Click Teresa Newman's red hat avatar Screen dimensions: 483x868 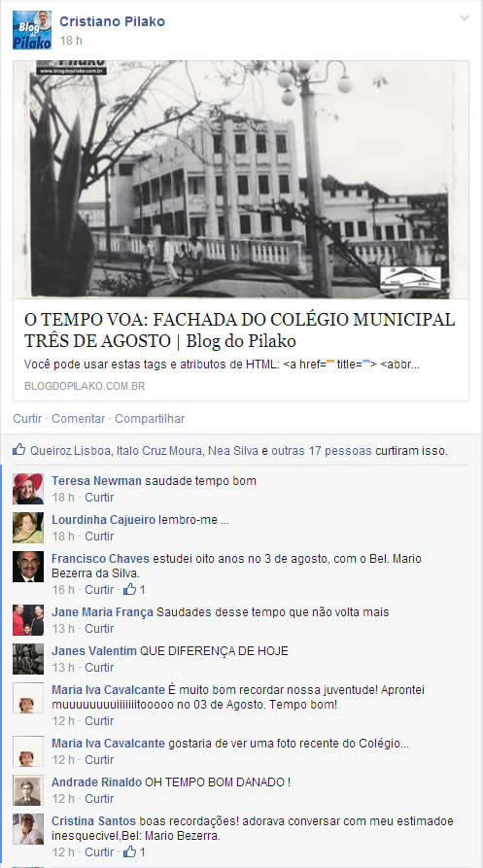click(28, 489)
